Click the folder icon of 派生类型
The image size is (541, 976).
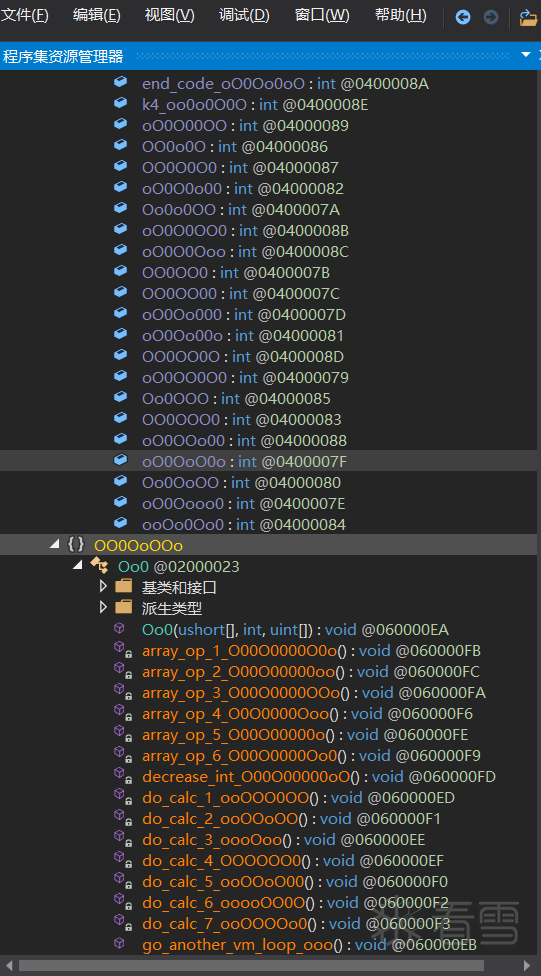[x=124, y=608]
